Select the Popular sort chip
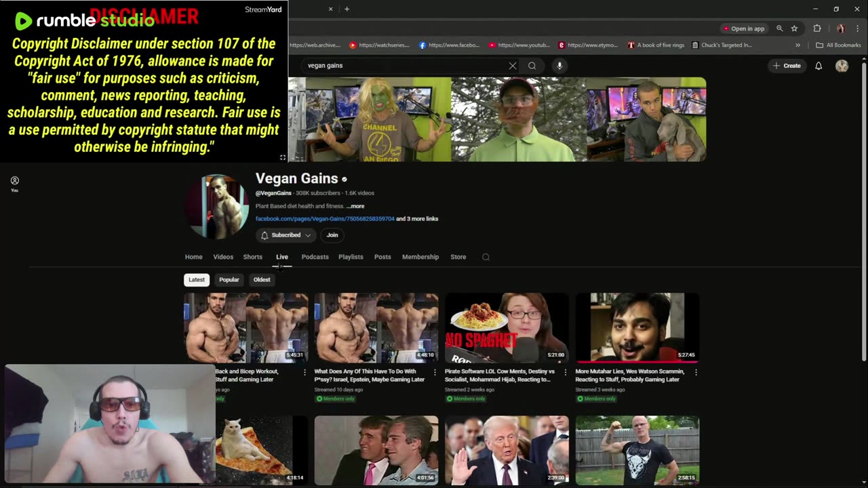This screenshot has width=868, height=488. click(x=229, y=279)
